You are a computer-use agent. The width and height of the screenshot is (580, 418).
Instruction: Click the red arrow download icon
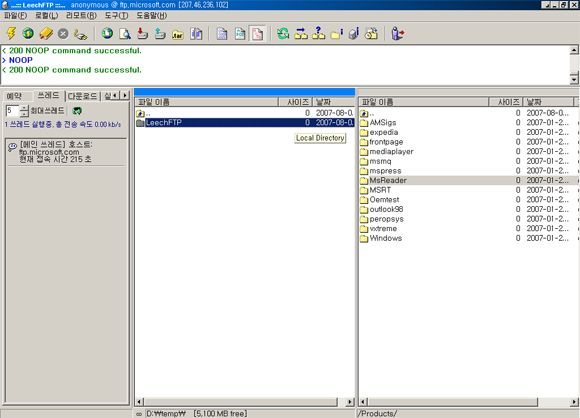coord(142,33)
